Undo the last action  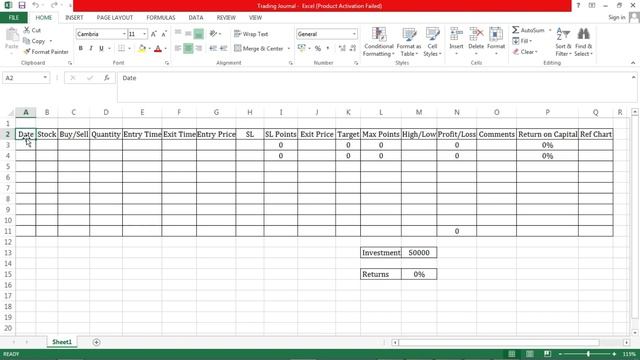[36, 5]
